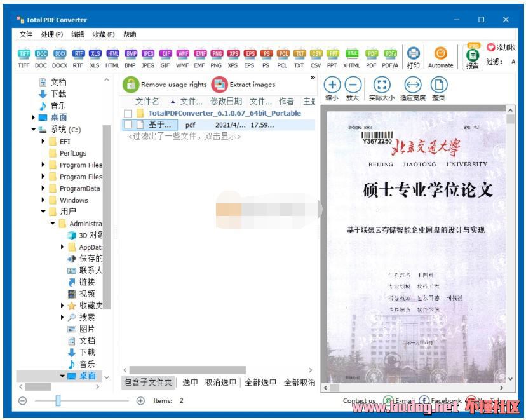
Task: Set preview to 实际大小
Action: pos(382,89)
